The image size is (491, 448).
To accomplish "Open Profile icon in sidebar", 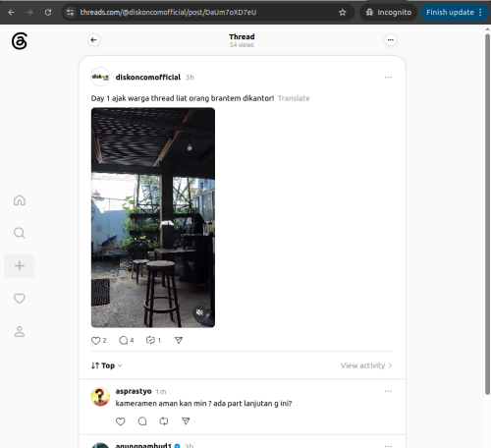I will [20, 331].
